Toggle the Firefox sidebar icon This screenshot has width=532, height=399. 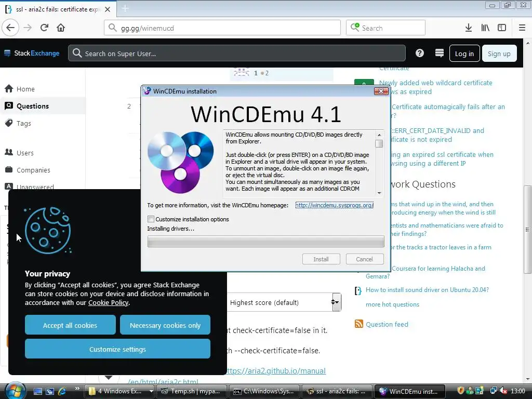(502, 28)
